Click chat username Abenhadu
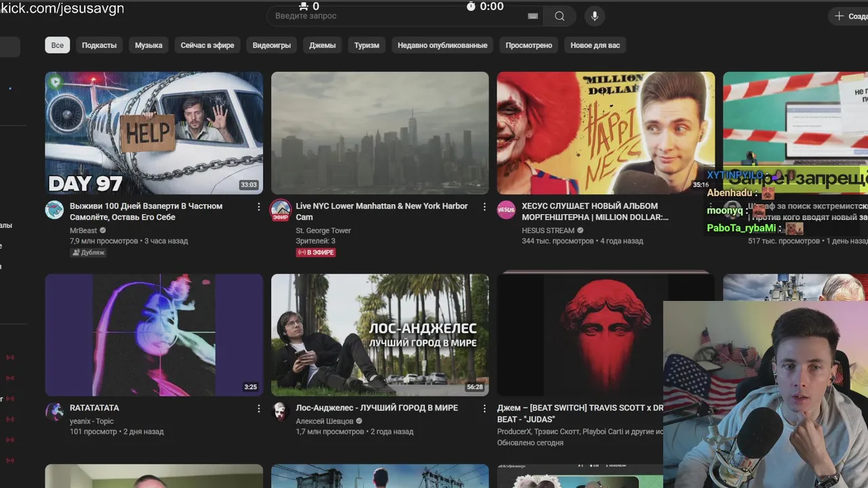868x488 pixels. 730,192
